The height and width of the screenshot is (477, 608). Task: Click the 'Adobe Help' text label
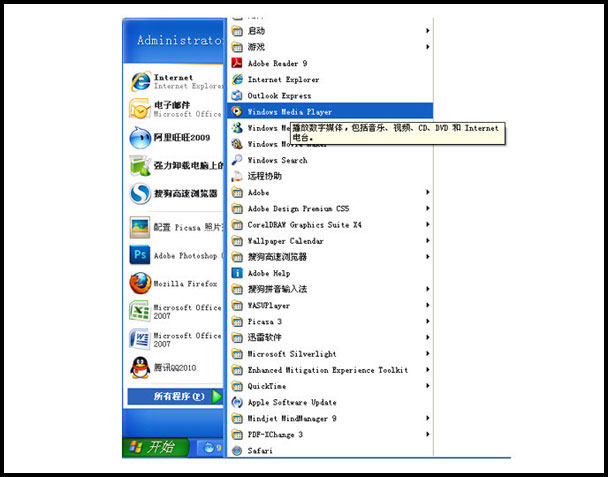[x=269, y=273]
